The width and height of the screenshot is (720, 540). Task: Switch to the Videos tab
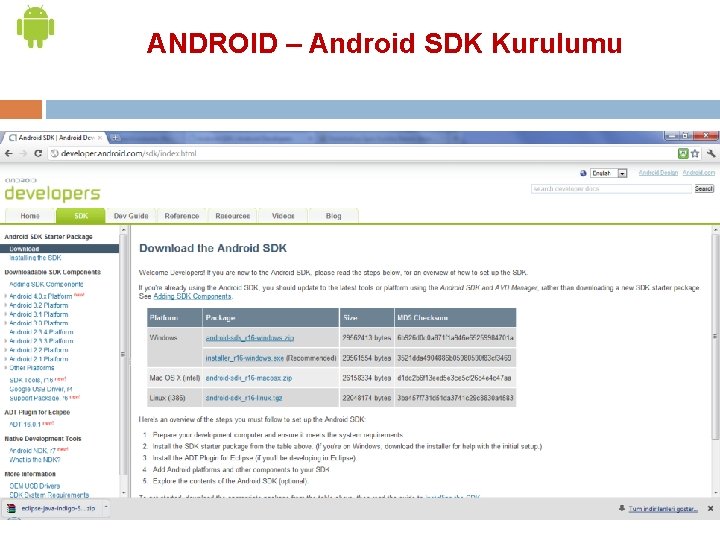(x=283, y=216)
